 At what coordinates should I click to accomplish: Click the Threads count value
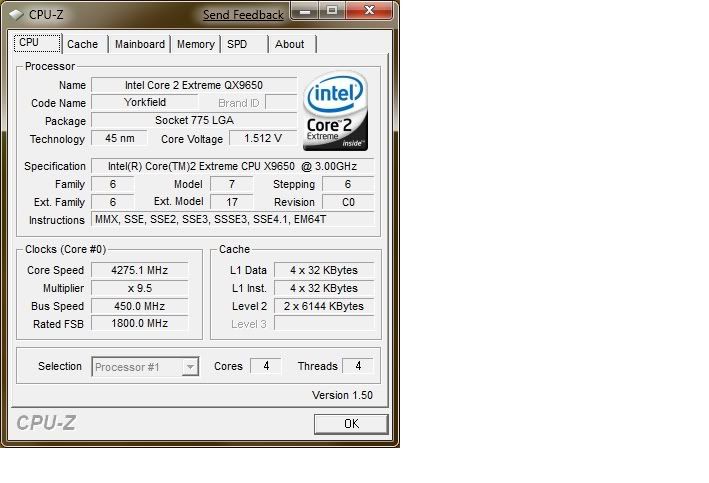(x=358, y=366)
